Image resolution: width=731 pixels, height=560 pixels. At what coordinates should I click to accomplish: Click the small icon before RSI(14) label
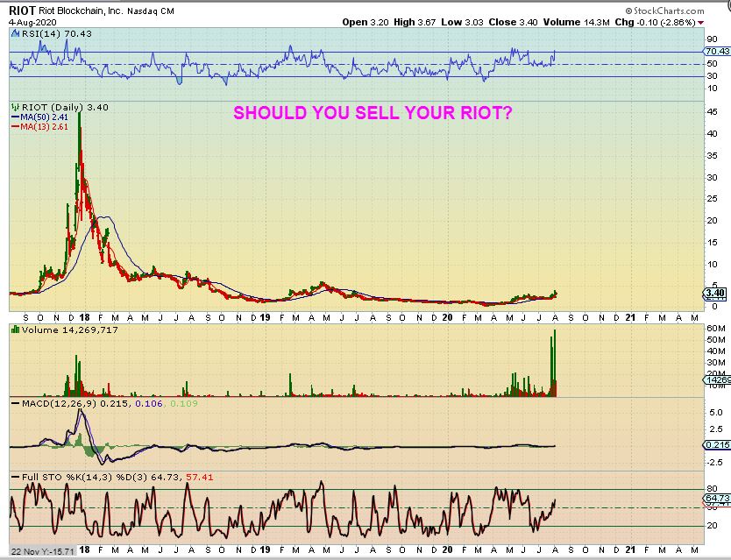click(16, 33)
